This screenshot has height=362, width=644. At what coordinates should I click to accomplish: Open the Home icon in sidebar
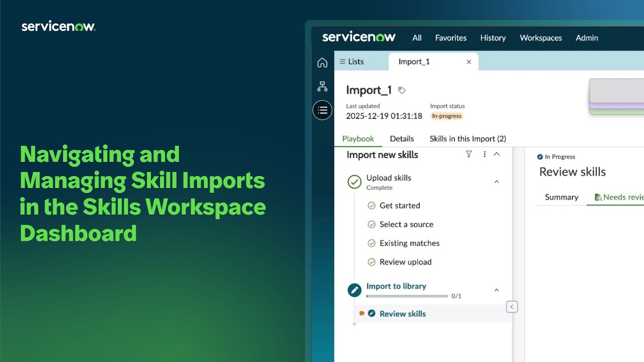323,63
